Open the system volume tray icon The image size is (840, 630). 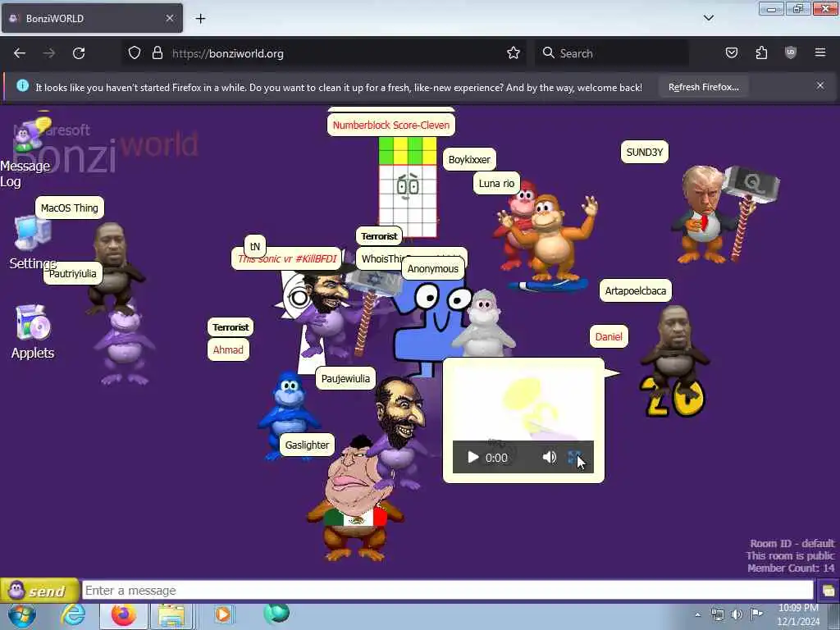tap(737, 615)
